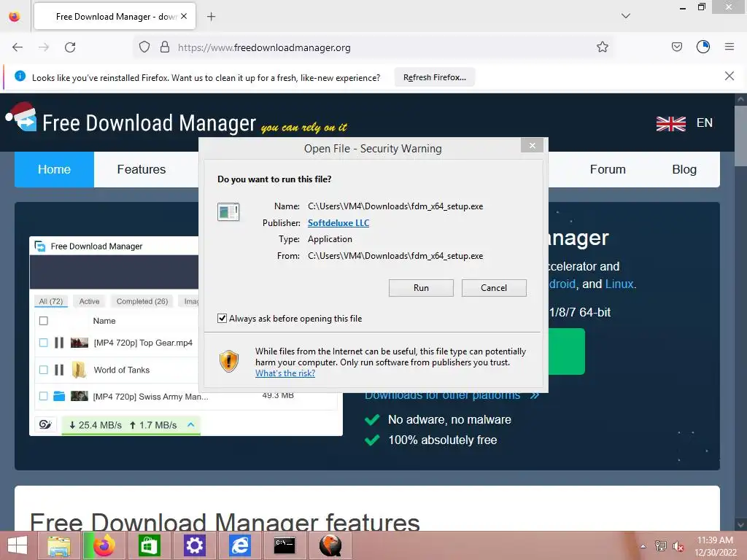
Task: Select the Completed (26) filter tab
Action: click(142, 301)
